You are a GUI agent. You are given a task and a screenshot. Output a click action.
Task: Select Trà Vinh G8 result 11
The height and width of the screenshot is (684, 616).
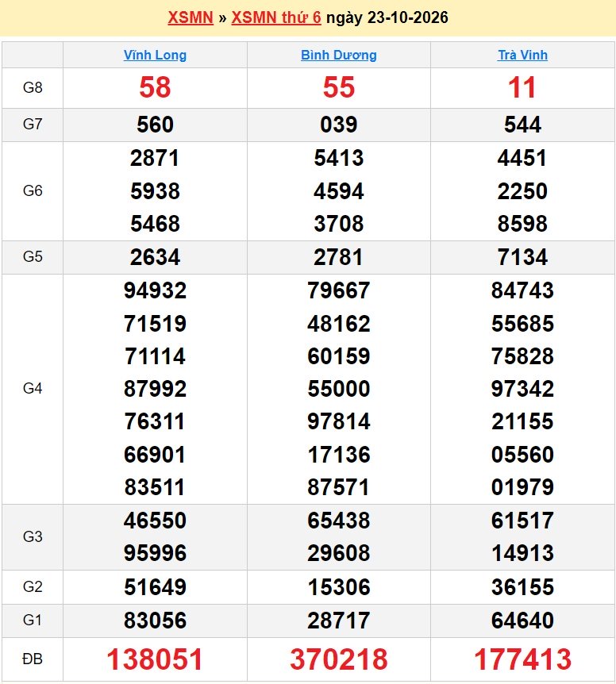click(522, 87)
